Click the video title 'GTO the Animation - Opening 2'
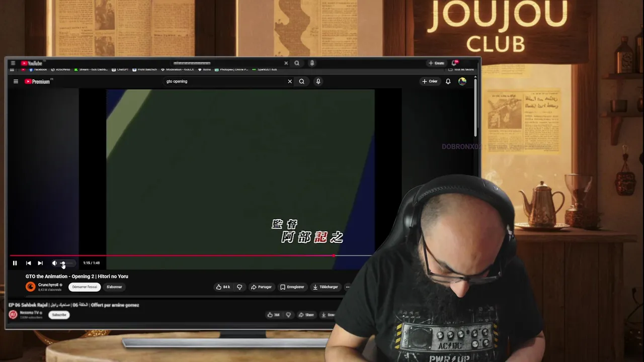 (77, 277)
